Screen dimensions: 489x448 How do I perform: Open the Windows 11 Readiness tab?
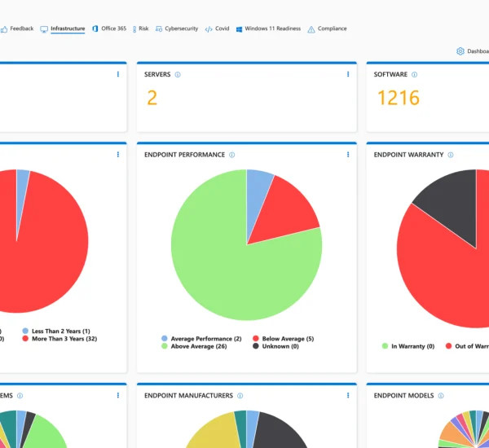pos(268,29)
